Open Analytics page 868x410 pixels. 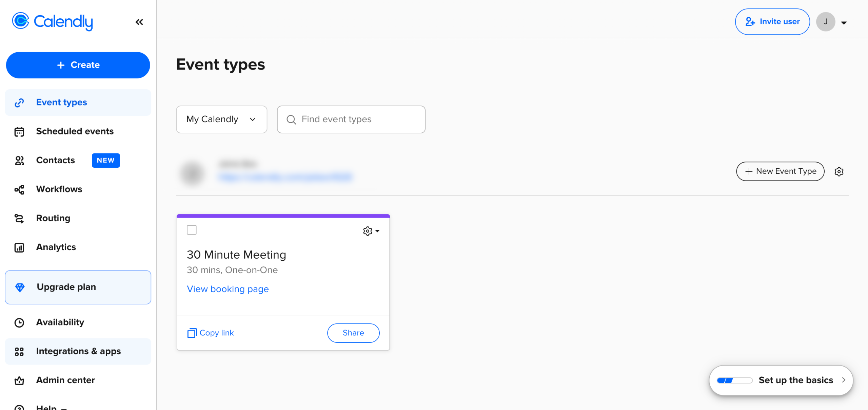(x=56, y=247)
